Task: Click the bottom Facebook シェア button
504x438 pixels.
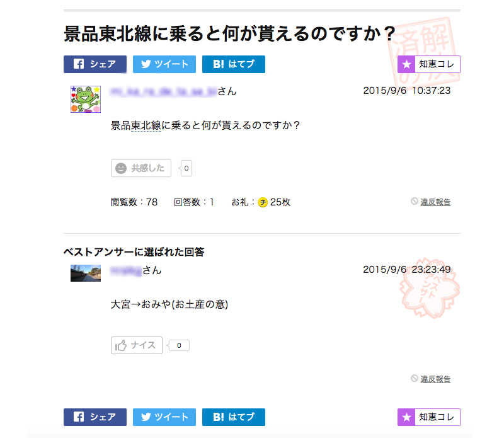Action: coord(94,417)
